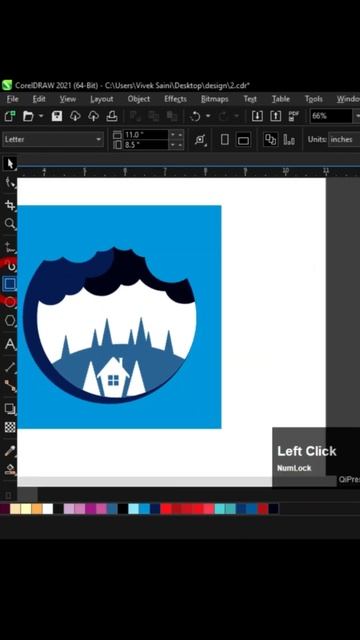
Task: Open the Effects menu
Action: pyautogui.click(x=176, y=99)
